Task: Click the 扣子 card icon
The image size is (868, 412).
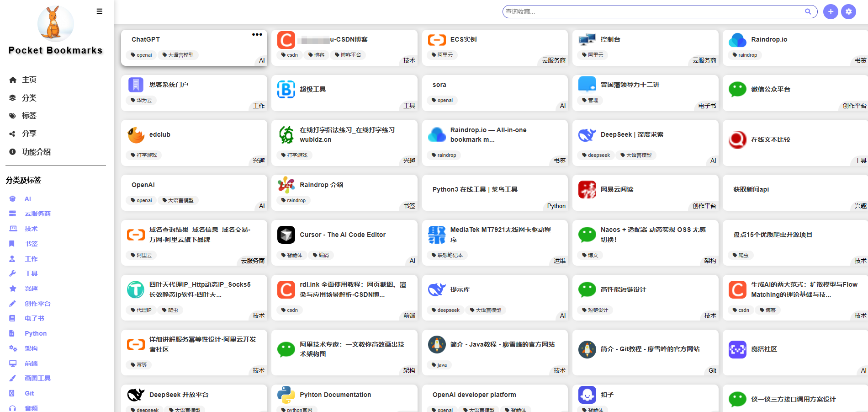Action: [587, 395]
